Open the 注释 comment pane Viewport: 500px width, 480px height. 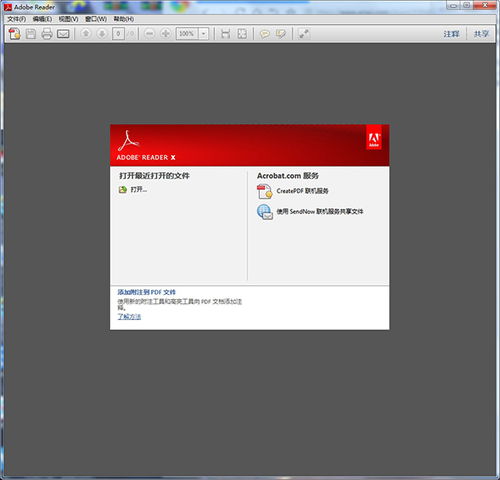[451, 34]
